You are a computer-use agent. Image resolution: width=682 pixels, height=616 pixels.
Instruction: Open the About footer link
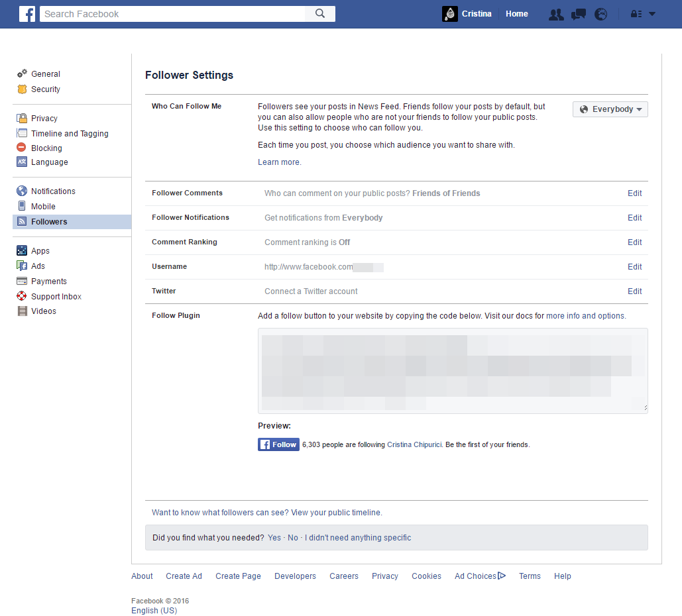tap(142, 576)
